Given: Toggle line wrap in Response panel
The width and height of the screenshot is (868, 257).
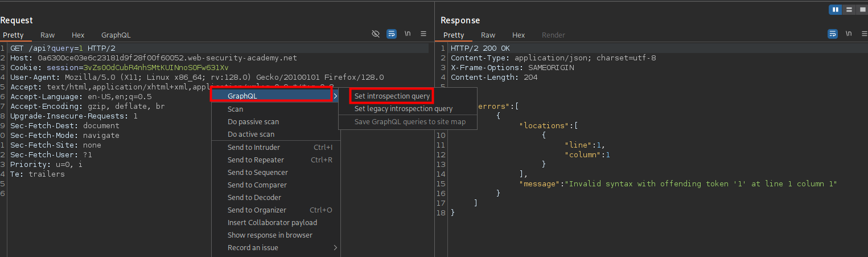Looking at the screenshot, I should [832, 34].
